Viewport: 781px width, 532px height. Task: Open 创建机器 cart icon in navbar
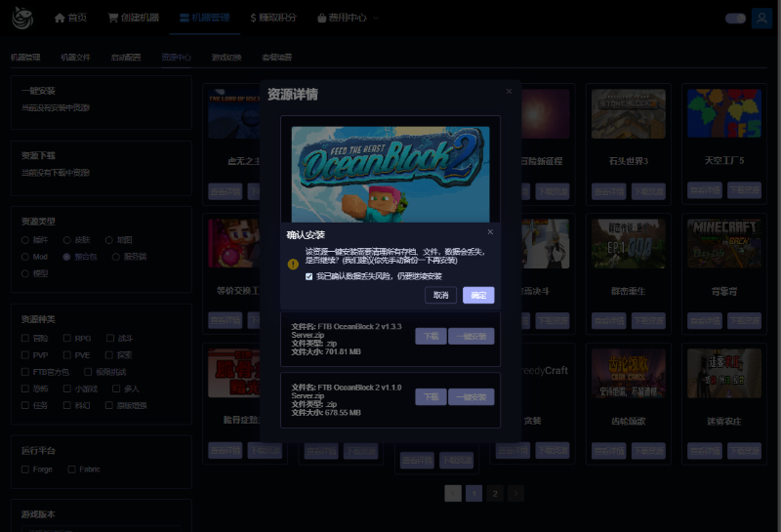[x=113, y=18]
